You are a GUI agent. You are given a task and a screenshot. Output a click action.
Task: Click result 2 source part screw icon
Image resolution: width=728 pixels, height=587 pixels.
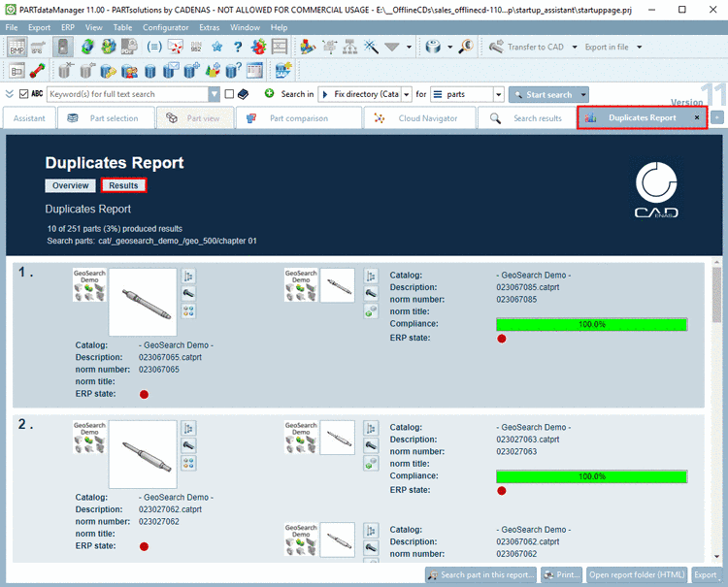[x=188, y=445]
